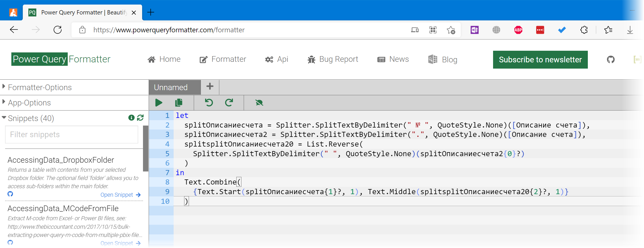Click the scrollbar of the snippets panel
Screen dimensions: 644x248
coord(146,148)
